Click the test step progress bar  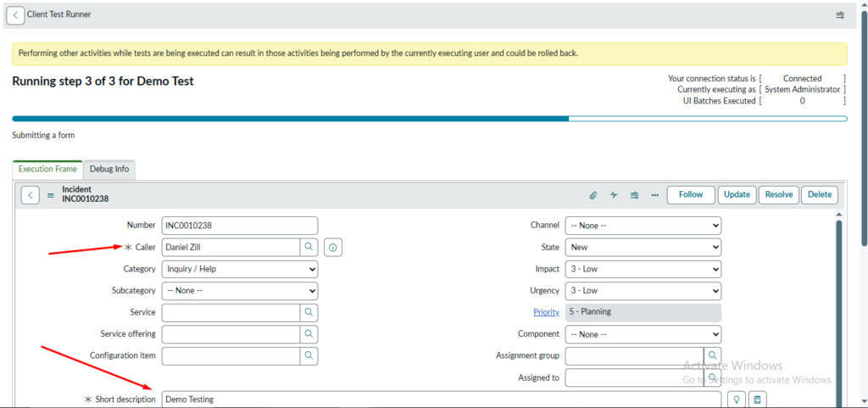click(x=429, y=119)
